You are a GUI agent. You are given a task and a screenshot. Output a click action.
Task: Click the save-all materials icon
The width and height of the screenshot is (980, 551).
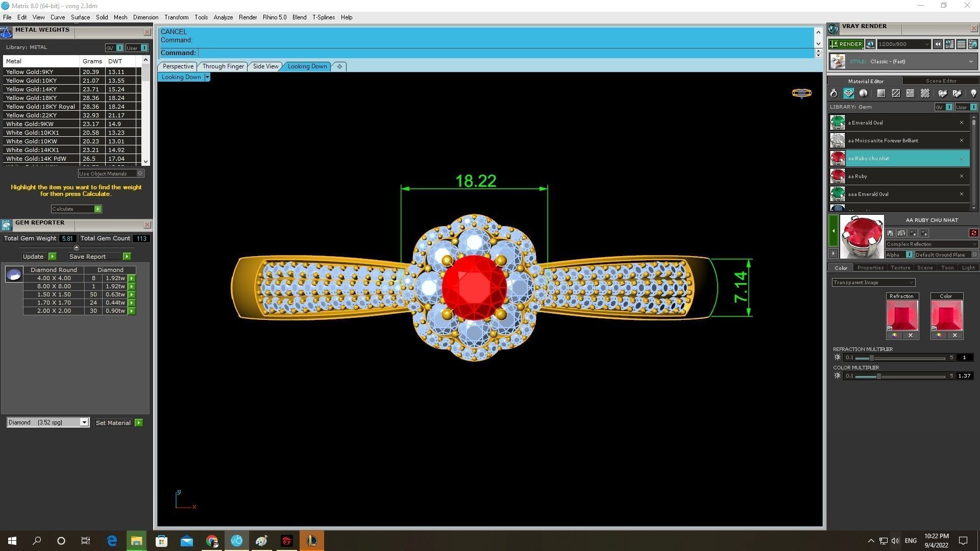901,233
